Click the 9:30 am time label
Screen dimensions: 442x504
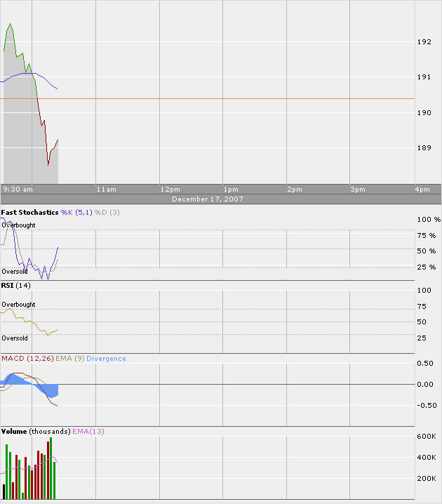[x=18, y=190]
